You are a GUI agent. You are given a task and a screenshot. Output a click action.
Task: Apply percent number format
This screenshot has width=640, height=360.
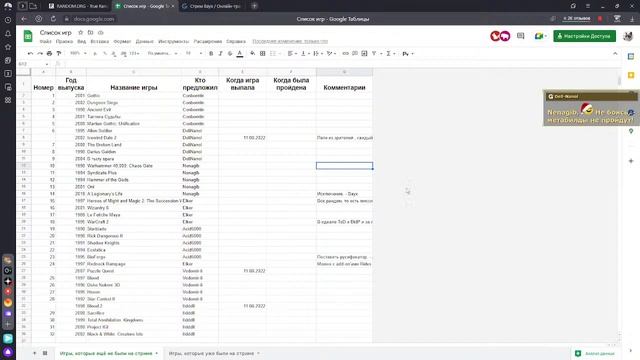[104, 53]
